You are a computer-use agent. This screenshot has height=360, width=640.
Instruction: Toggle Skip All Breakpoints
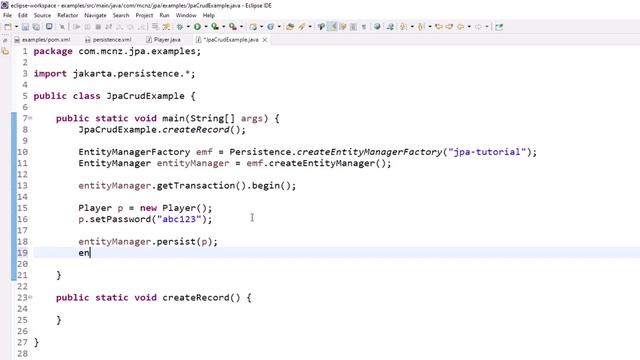coord(62,27)
